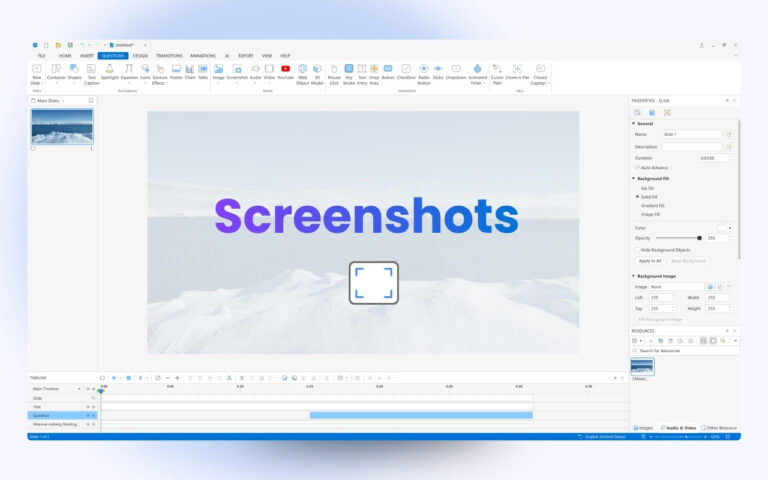768x480 pixels.
Task: Switch to the INSERT tab
Action: pyautogui.click(x=87, y=56)
